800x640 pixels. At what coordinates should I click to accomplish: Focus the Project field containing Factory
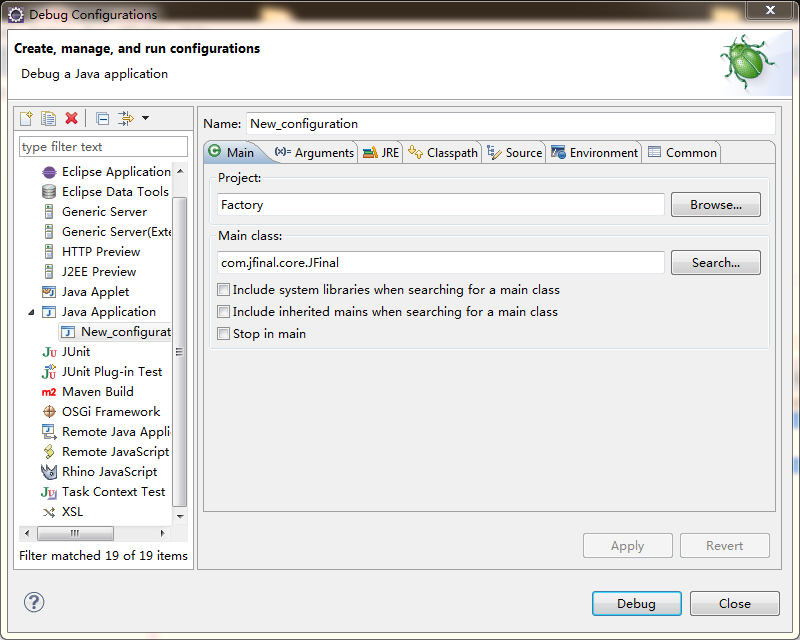(x=441, y=205)
